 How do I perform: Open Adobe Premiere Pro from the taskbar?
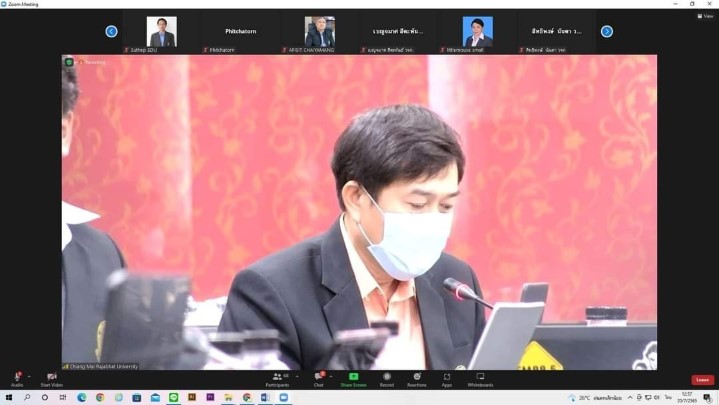click(210, 397)
